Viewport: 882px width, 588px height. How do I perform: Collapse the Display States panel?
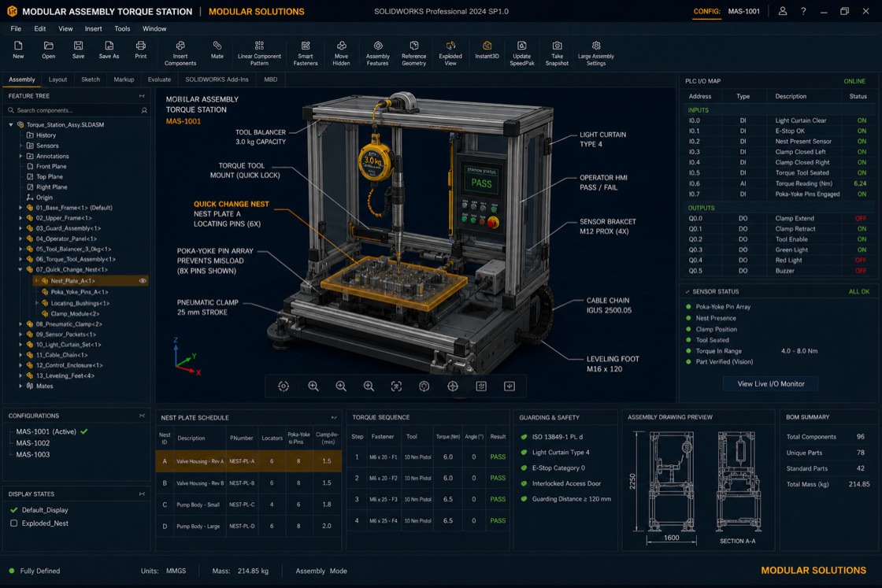(142, 494)
